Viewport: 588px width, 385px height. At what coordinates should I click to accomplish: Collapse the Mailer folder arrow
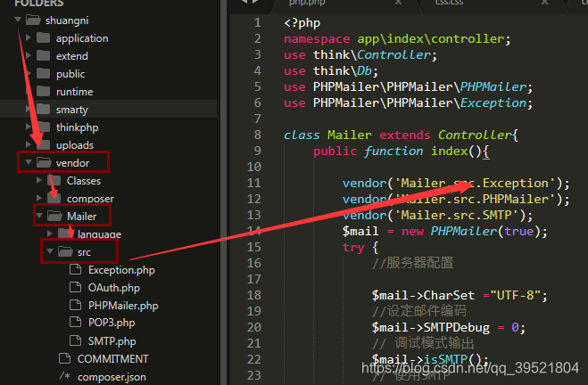[39, 216]
